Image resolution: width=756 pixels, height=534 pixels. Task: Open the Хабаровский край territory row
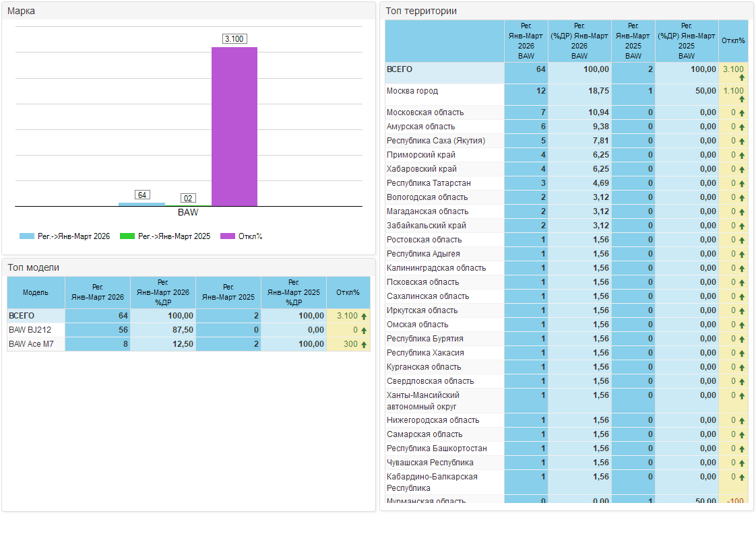(421, 169)
